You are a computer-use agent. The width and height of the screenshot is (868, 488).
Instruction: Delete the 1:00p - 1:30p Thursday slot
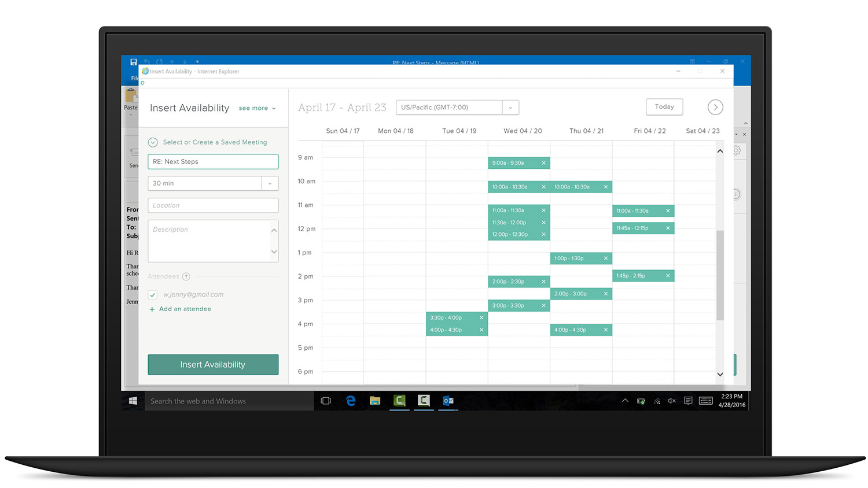[x=606, y=258]
